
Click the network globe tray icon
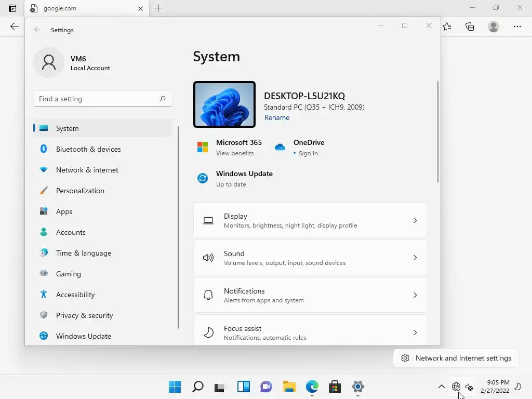(456, 387)
